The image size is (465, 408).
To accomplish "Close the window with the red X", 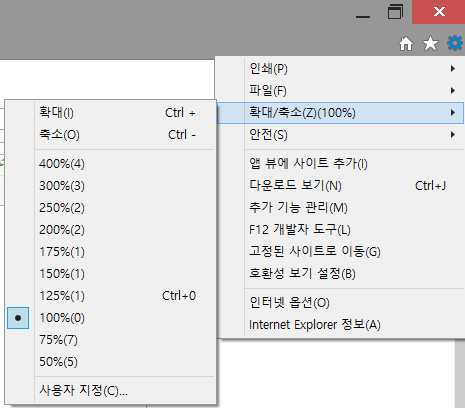I will tap(439, 12).
